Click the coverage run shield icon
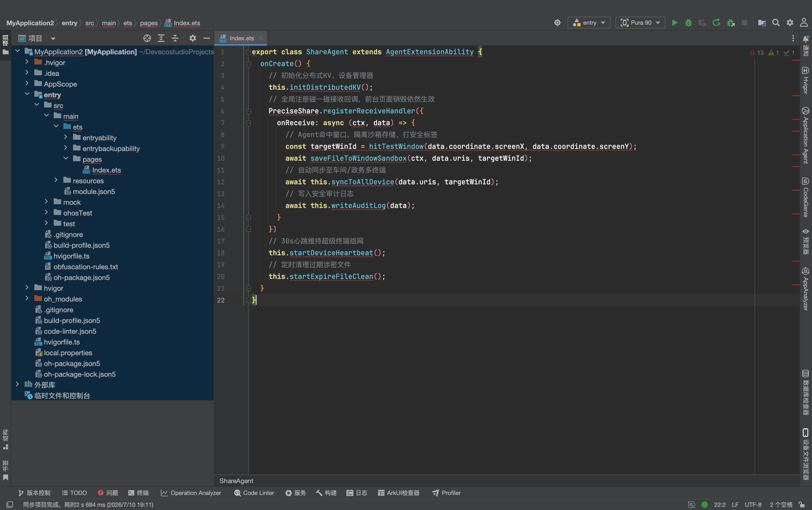 point(702,23)
